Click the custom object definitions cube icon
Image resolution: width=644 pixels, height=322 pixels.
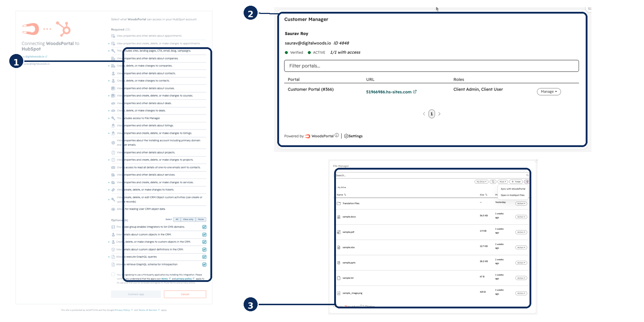point(113,249)
